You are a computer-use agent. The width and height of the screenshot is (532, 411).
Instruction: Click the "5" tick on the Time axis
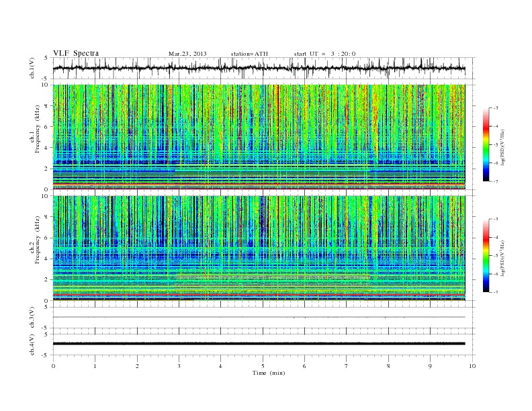point(263,366)
